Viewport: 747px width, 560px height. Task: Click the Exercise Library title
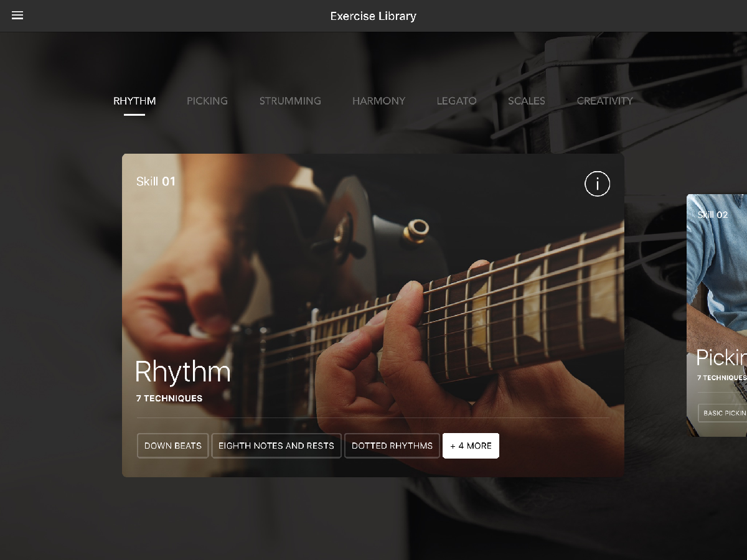pos(374,16)
